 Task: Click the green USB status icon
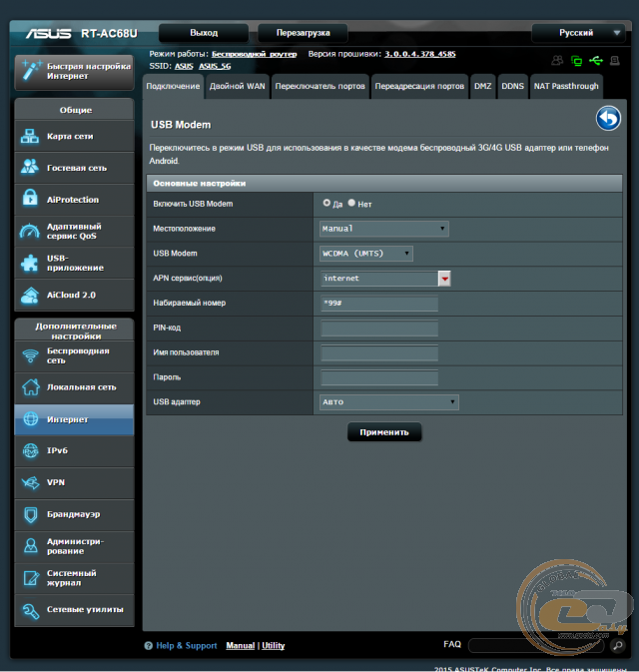(596, 61)
